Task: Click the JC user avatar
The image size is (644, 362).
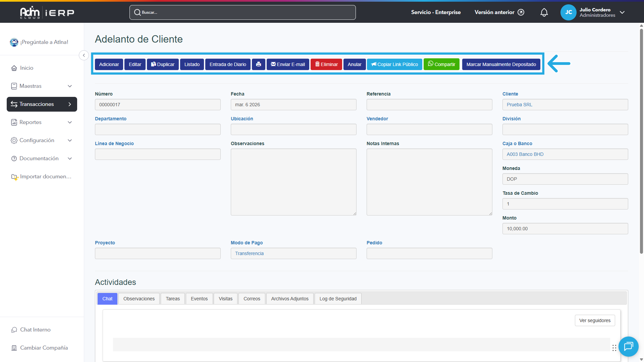Action: (x=568, y=12)
